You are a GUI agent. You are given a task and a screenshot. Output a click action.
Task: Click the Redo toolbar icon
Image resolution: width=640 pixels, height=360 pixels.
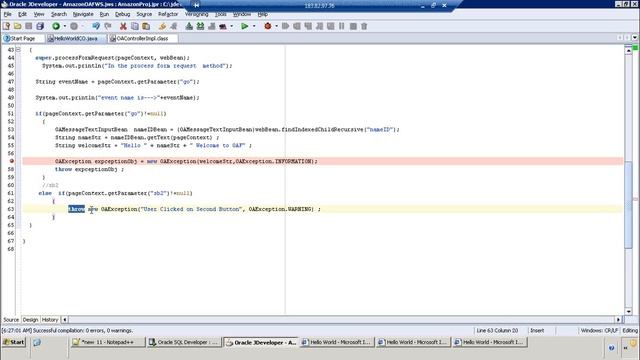click(x=108, y=26)
